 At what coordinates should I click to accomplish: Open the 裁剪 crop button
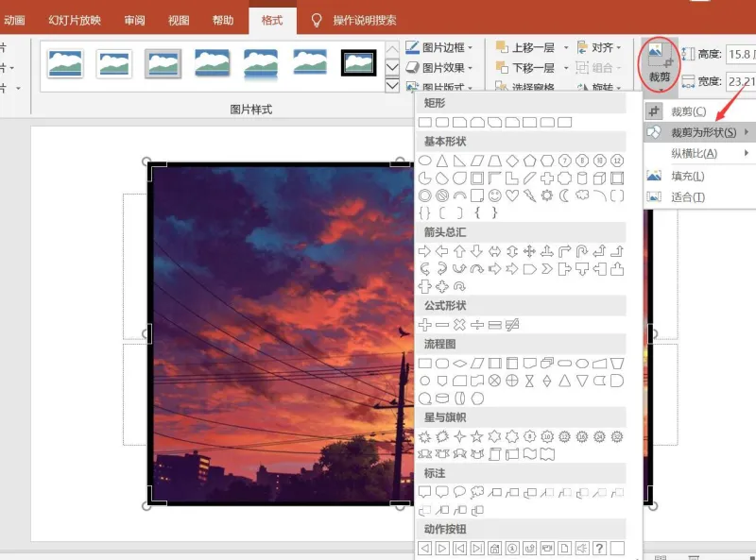(x=659, y=63)
